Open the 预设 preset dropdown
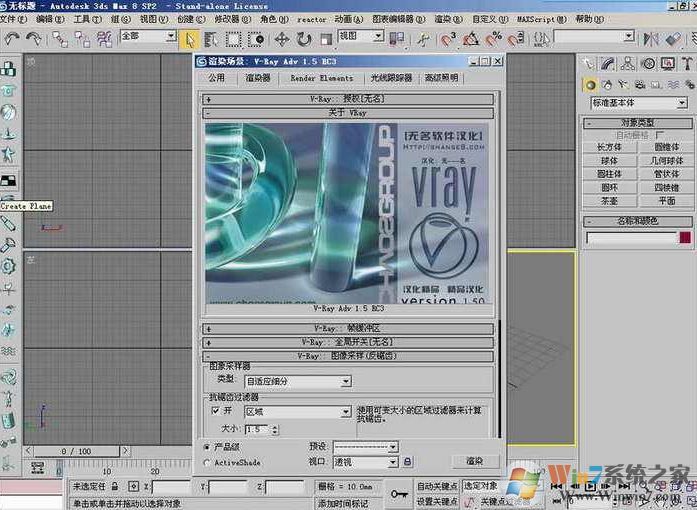This screenshot has height=510, width=697. [x=365, y=446]
